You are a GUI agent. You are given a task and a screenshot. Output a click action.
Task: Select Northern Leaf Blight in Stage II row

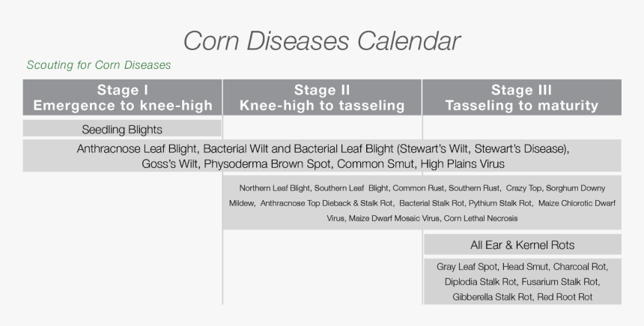(274, 188)
